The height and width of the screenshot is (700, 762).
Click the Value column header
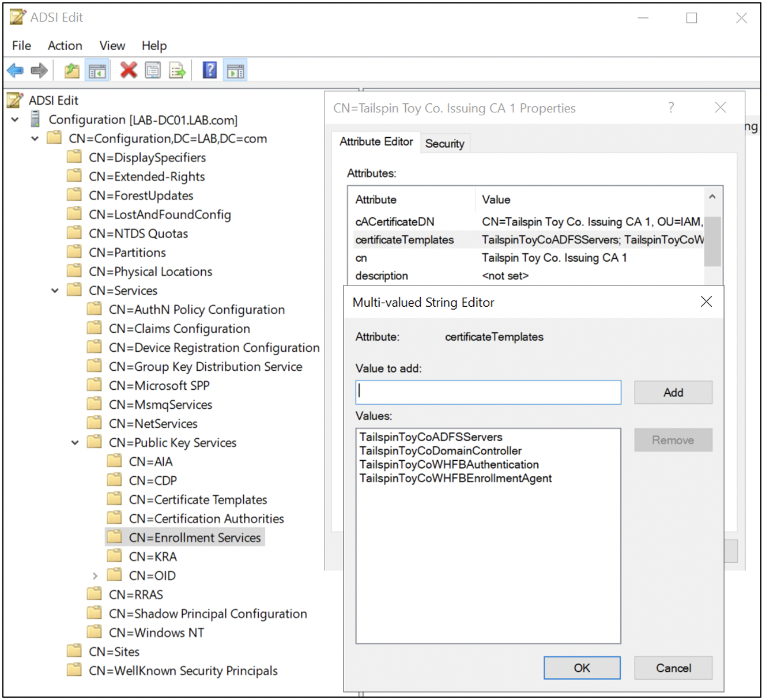pyautogui.click(x=590, y=200)
